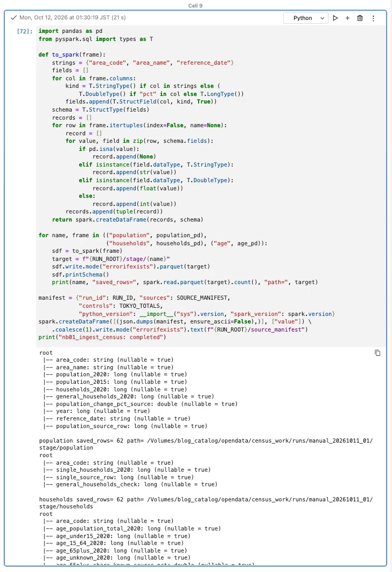Viewport: 392px width, 572px height.
Task: Click the 'stage/households' path continuation line
Action: (x=66, y=506)
